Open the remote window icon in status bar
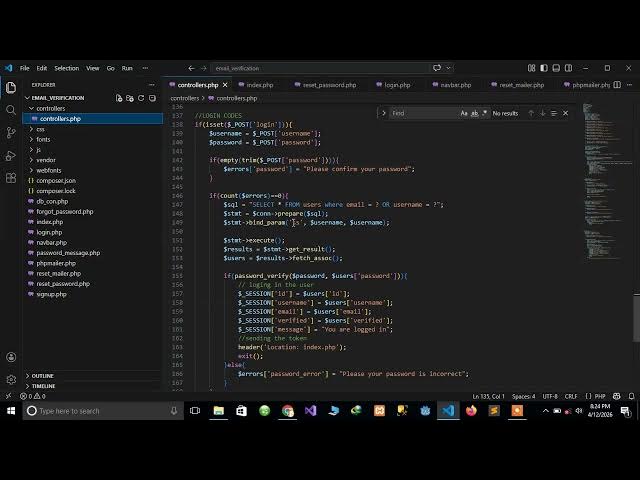The height and width of the screenshot is (480, 640). (8, 396)
